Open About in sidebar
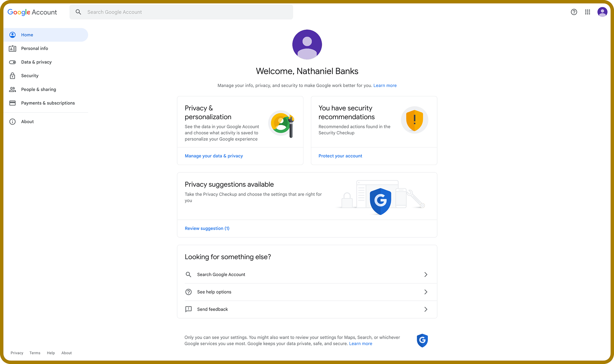 tap(46, 122)
